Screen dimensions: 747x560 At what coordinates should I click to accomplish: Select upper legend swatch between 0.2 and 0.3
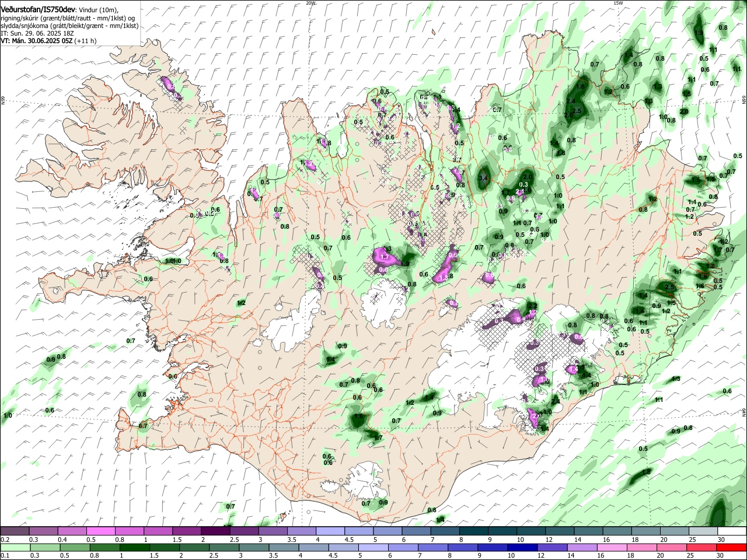point(15,531)
